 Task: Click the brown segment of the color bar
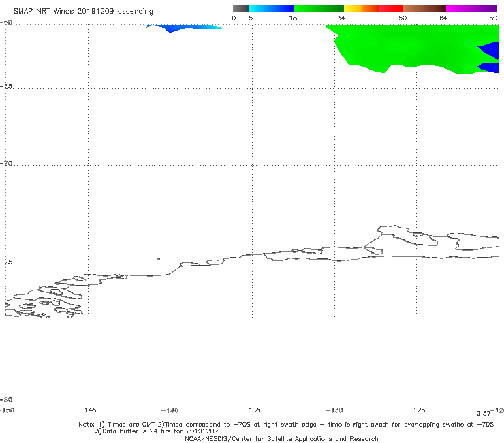tap(424, 8)
